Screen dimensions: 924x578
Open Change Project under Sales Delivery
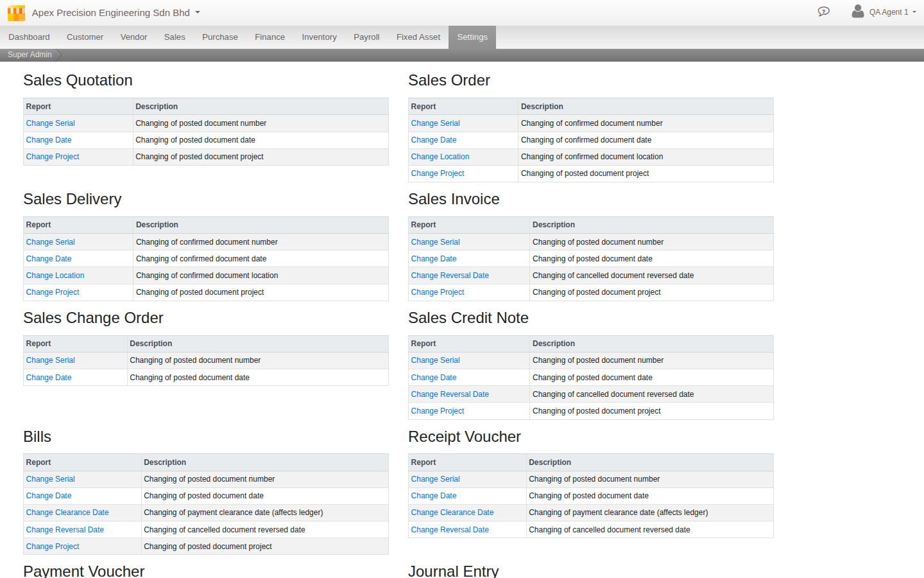(53, 292)
